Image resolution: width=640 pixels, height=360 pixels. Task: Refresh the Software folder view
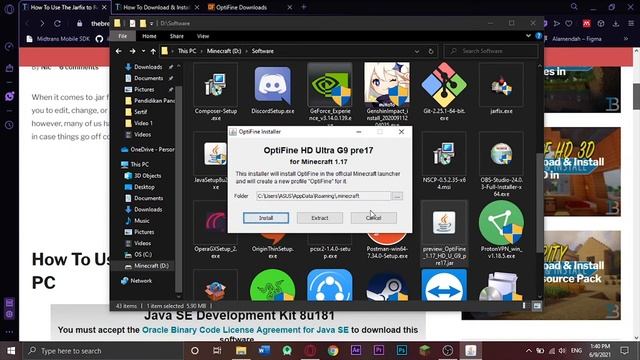tap(431, 51)
